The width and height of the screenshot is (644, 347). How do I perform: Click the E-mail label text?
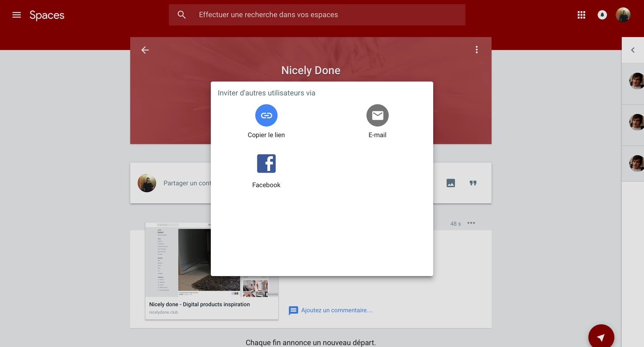tap(377, 135)
